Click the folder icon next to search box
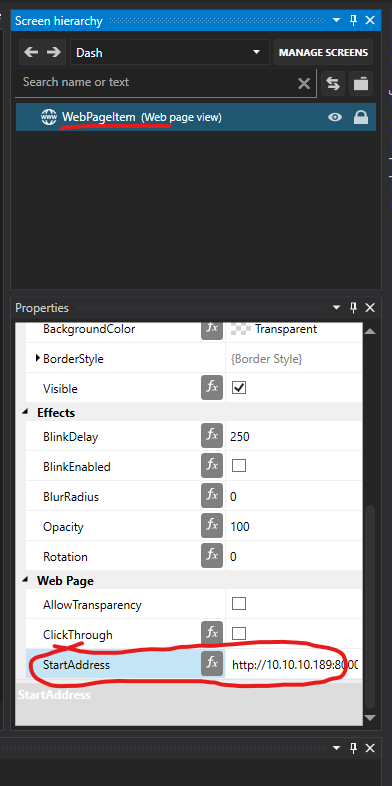The image size is (392, 786). [x=361, y=83]
